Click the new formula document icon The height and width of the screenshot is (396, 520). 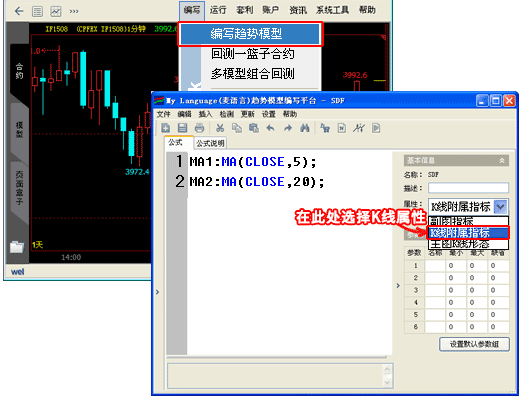click(x=166, y=128)
